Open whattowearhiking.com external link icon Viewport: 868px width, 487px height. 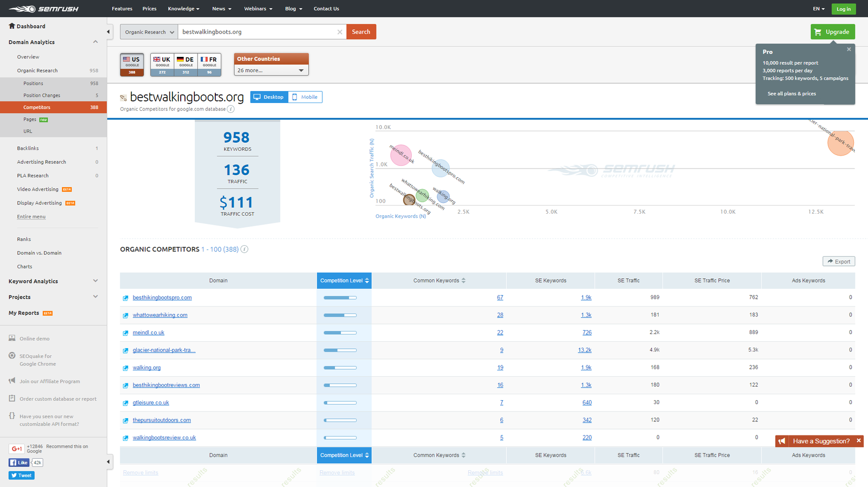pos(125,315)
